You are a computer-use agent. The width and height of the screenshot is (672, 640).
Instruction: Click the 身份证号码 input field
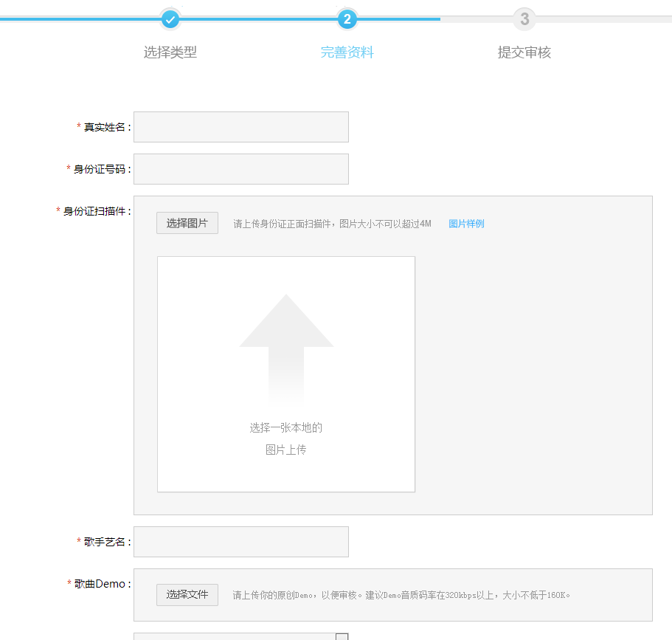241,168
